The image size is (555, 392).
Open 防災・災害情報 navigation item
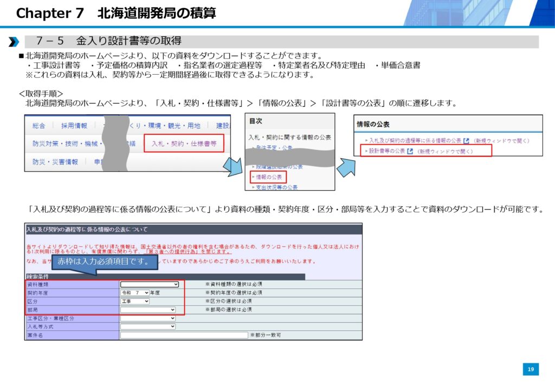[55, 161]
